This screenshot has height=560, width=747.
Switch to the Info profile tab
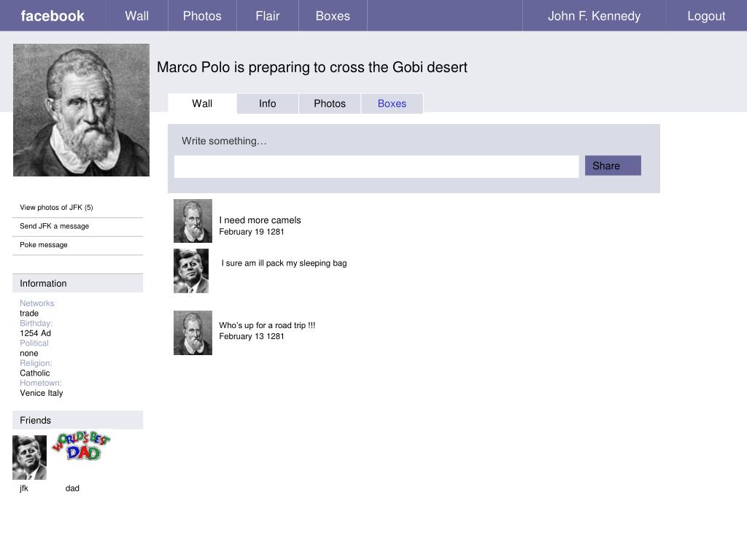click(268, 104)
